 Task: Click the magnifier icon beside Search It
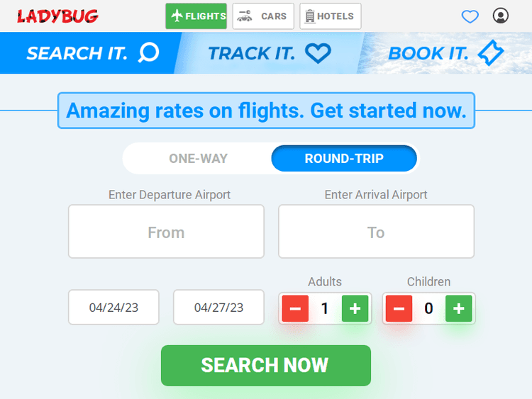(149, 52)
